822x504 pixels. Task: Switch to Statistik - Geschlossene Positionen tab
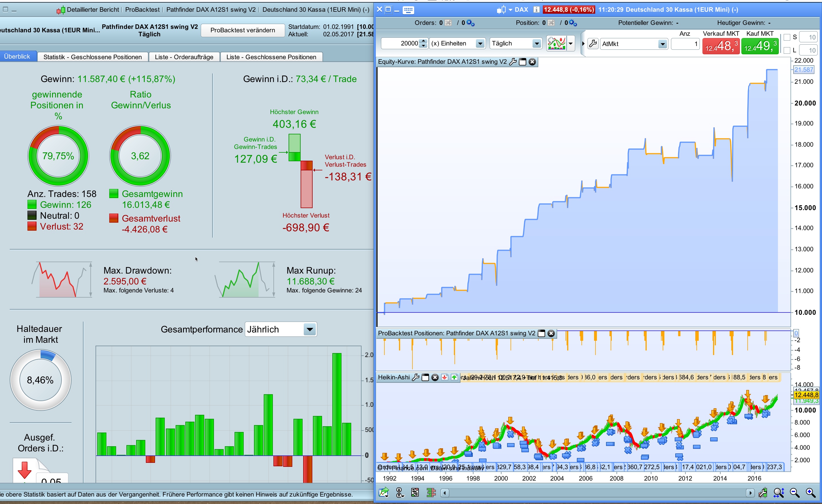tap(92, 57)
